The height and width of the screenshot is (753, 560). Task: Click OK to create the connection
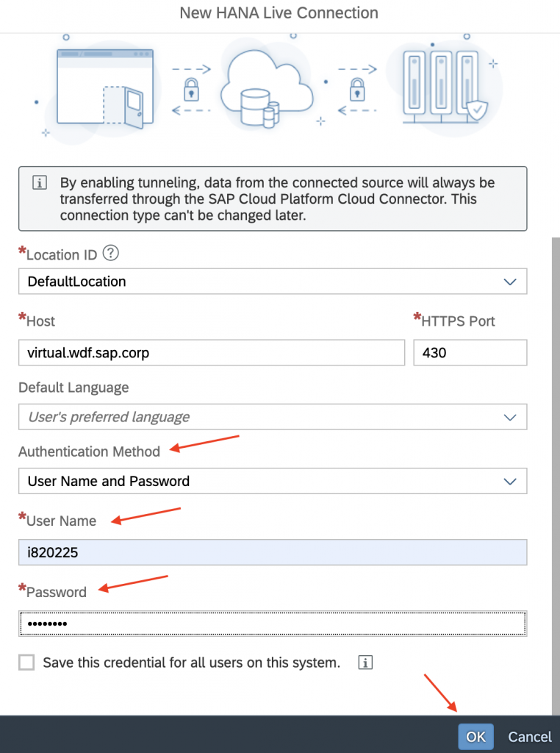[475, 737]
